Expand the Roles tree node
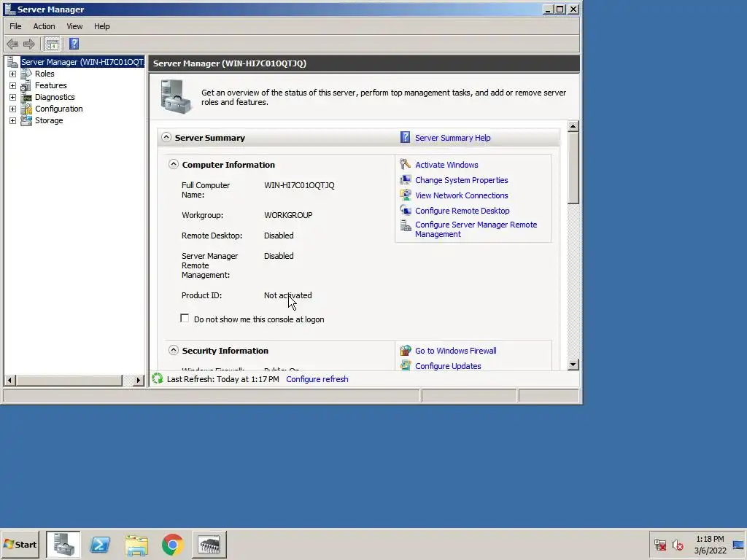 [x=13, y=74]
